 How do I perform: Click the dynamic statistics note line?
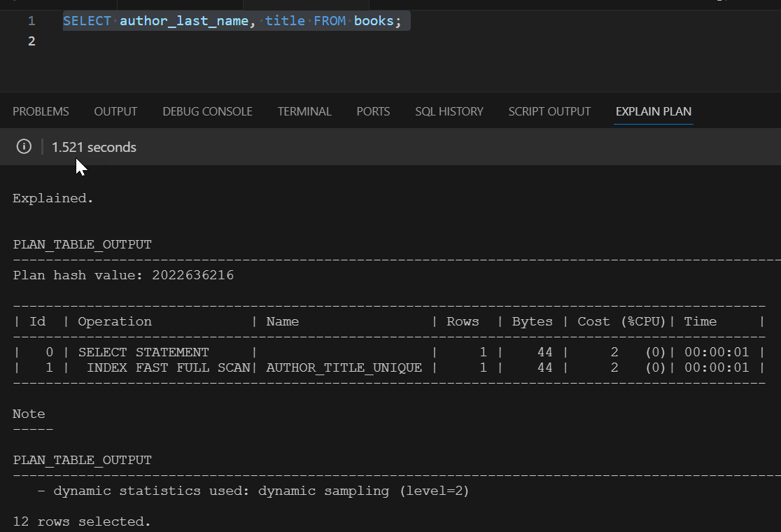coord(253,491)
